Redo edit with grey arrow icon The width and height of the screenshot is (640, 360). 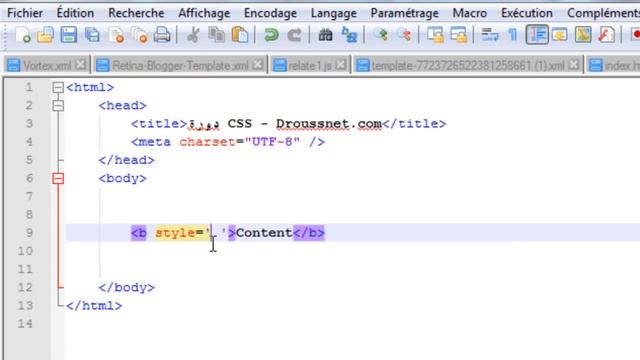tap(294, 35)
